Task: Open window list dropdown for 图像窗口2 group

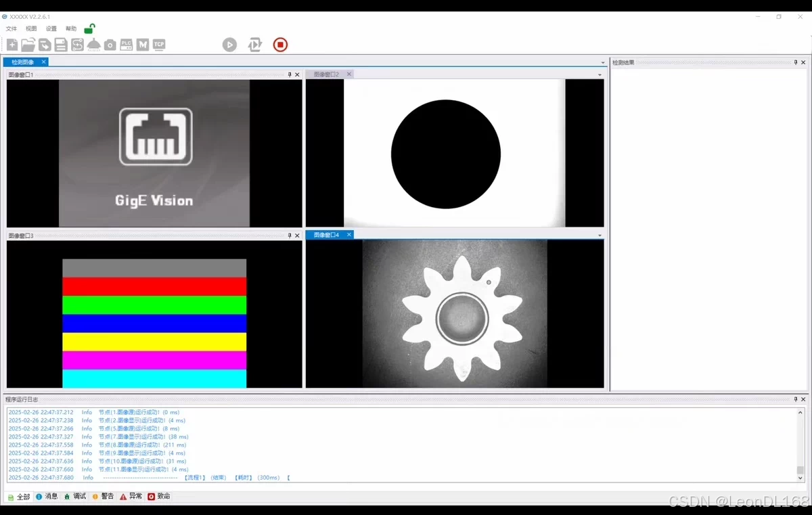Action: [600, 74]
